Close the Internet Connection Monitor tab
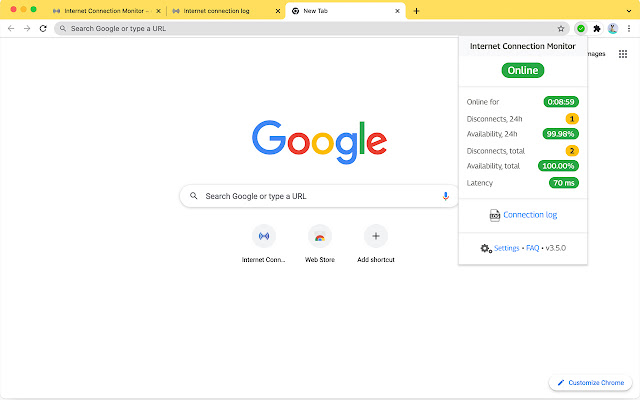 coord(158,11)
